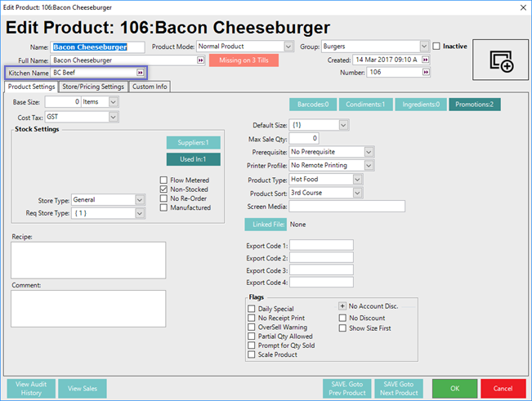532x401 pixels.
Task: Enable the Flow Metered checkbox
Action: click(x=164, y=180)
